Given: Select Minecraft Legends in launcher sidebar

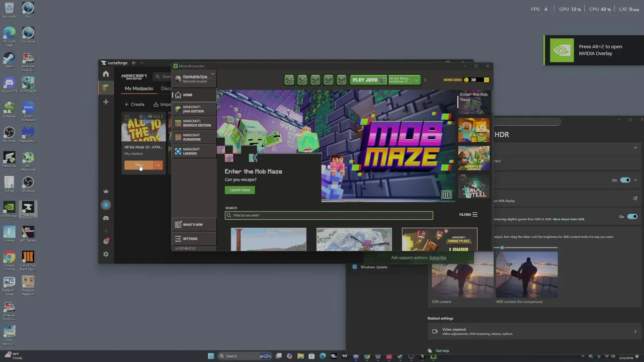Looking at the screenshot, I should tap(195, 151).
